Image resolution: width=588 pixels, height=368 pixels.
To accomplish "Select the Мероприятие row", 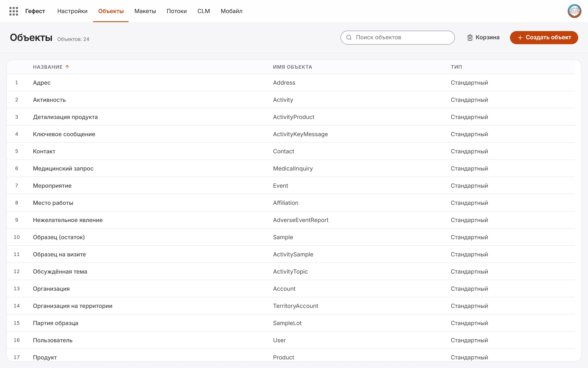I will point(291,185).
